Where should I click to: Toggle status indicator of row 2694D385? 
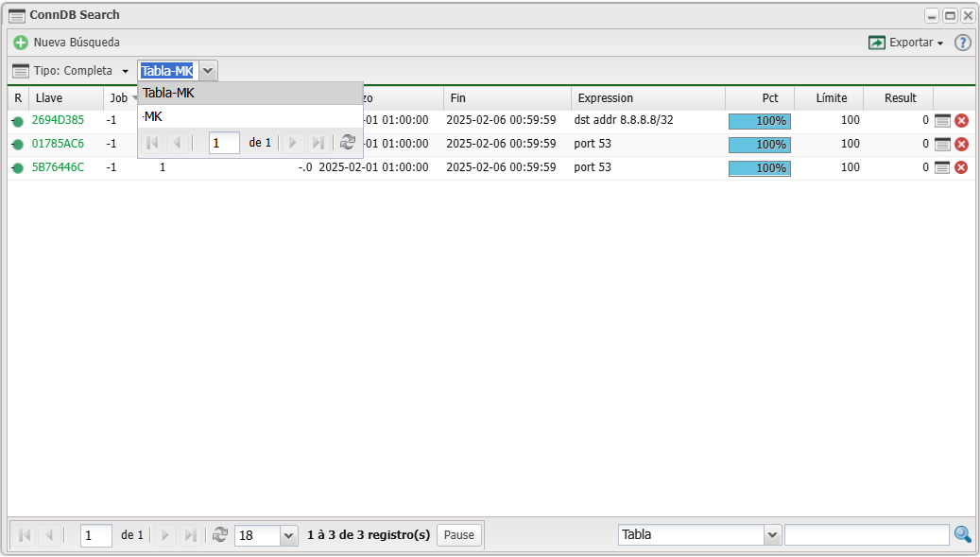18,121
